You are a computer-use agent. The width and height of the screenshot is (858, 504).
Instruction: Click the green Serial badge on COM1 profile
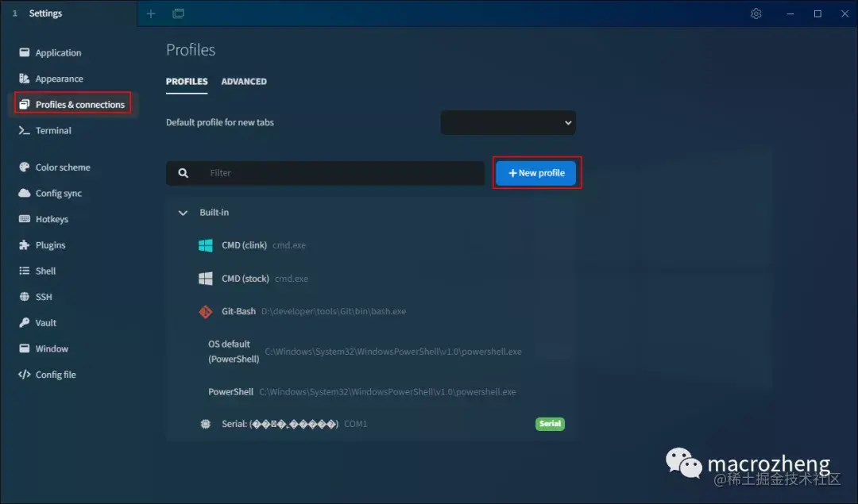pos(550,424)
